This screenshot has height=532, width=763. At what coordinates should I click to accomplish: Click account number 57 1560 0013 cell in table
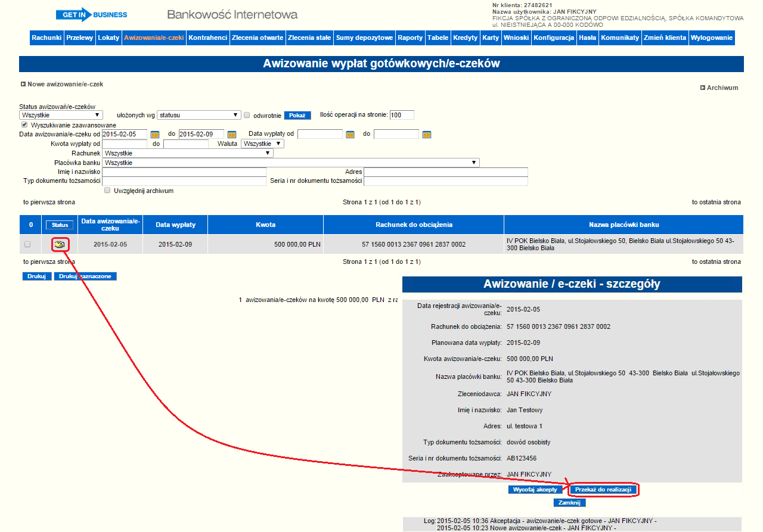(414, 244)
